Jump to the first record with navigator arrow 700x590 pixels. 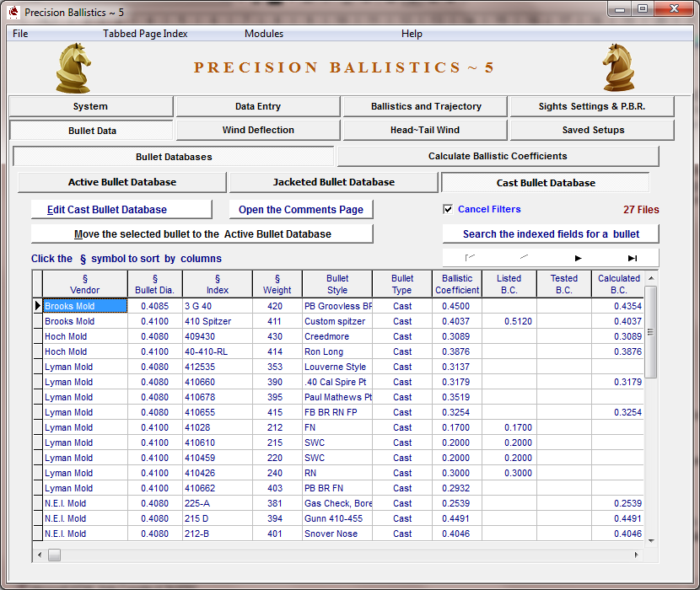coord(470,258)
